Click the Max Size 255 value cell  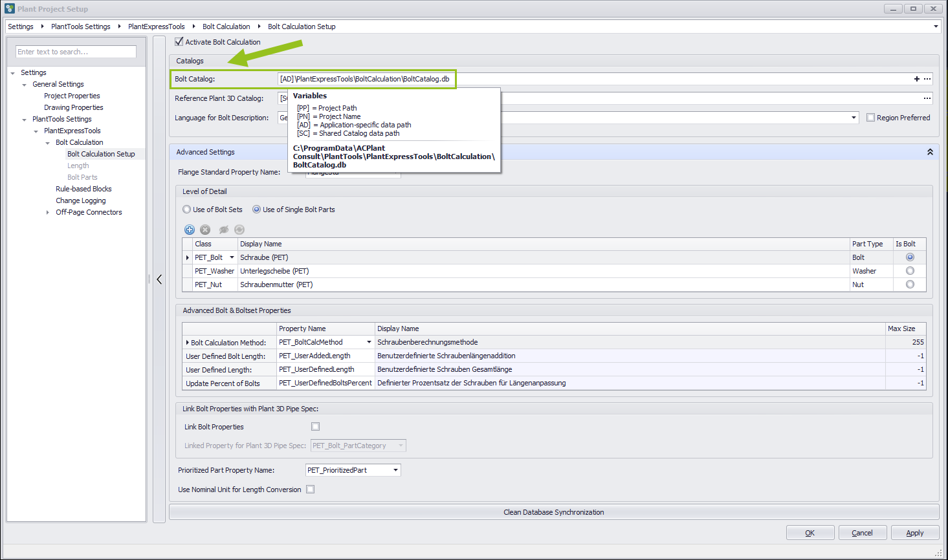(906, 342)
